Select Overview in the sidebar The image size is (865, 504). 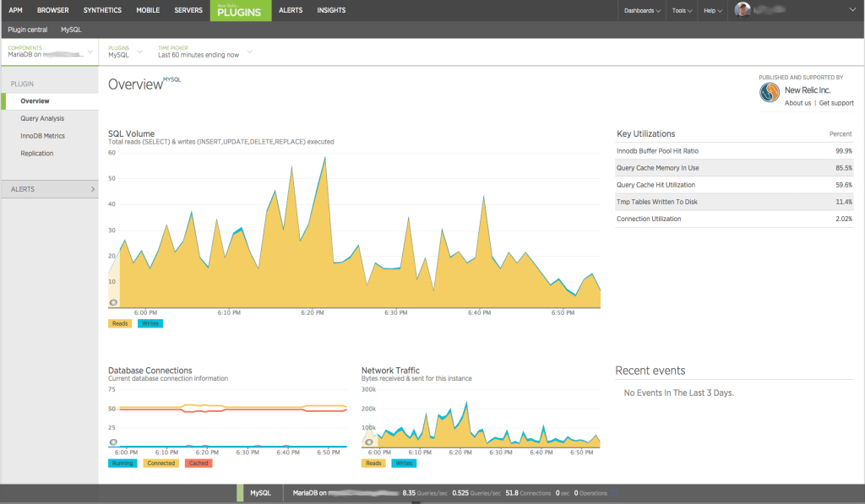pyautogui.click(x=50, y=101)
